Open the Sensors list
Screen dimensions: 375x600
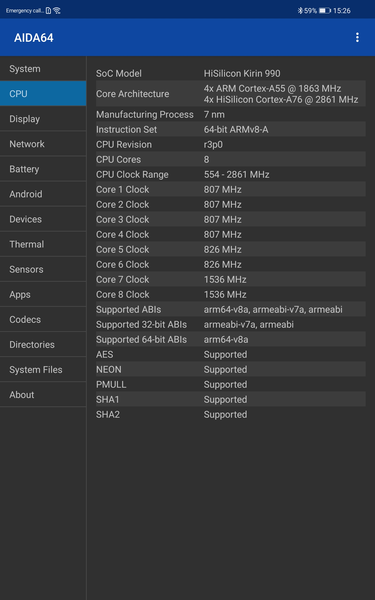43,269
